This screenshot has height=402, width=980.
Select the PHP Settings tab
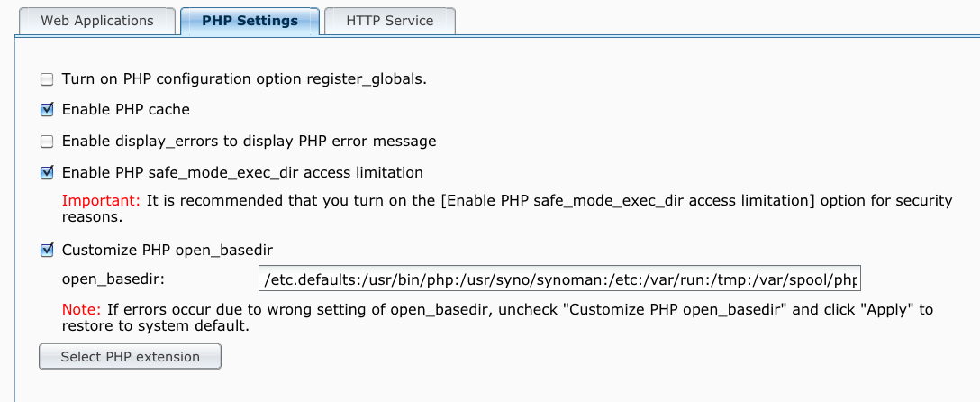point(250,21)
